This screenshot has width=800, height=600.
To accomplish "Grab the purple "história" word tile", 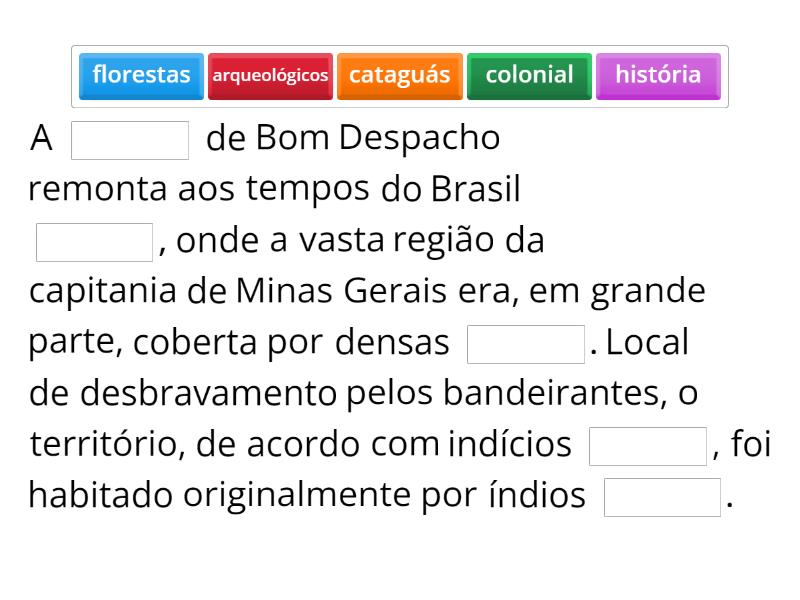I will click(x=658, y=76).
